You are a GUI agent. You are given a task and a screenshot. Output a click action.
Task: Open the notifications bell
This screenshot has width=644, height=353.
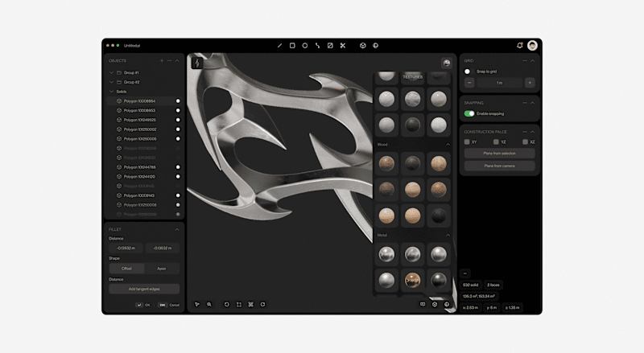(x=519, y=46)
